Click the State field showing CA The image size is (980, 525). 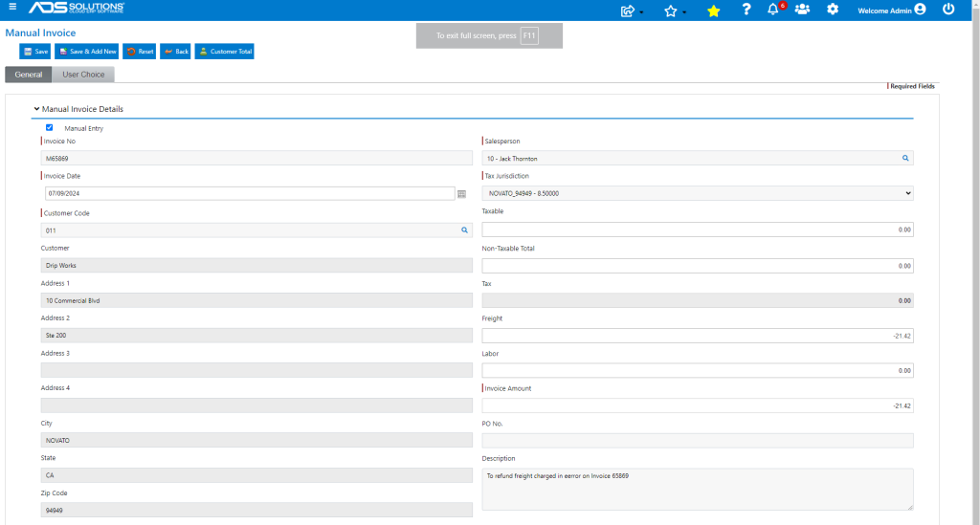tap(256, 475)
